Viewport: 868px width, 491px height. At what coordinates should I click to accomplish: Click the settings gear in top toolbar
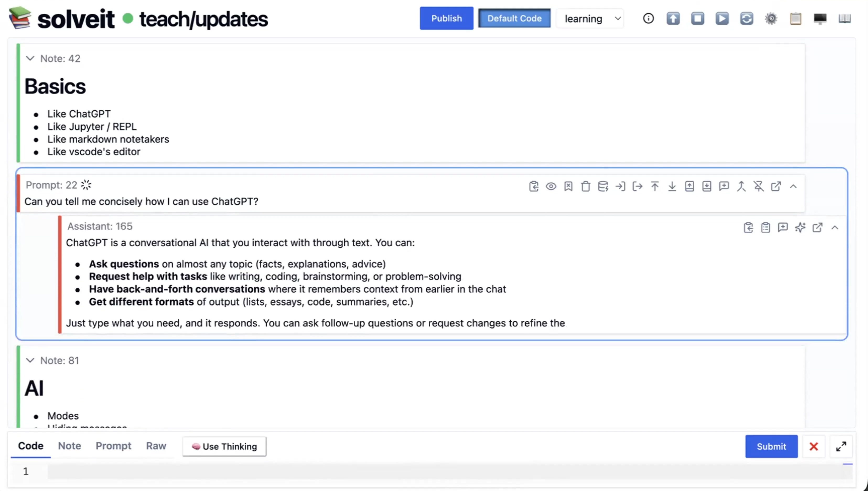click(x=771, y=18)
